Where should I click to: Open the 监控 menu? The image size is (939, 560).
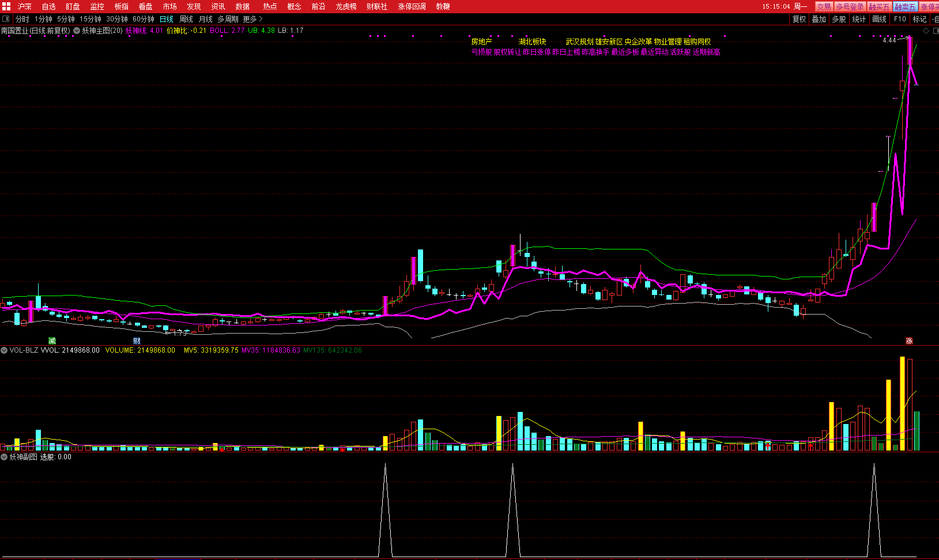[97, 6]
